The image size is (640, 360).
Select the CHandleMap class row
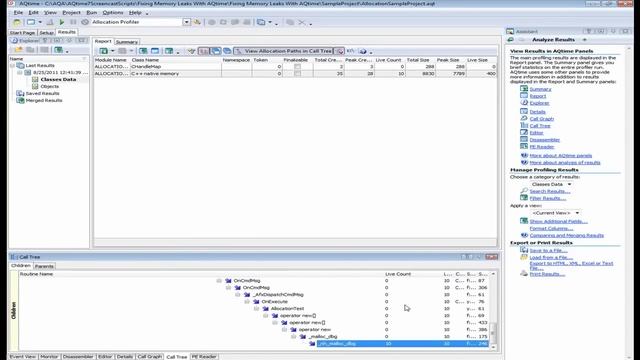[x=295, y=67]
